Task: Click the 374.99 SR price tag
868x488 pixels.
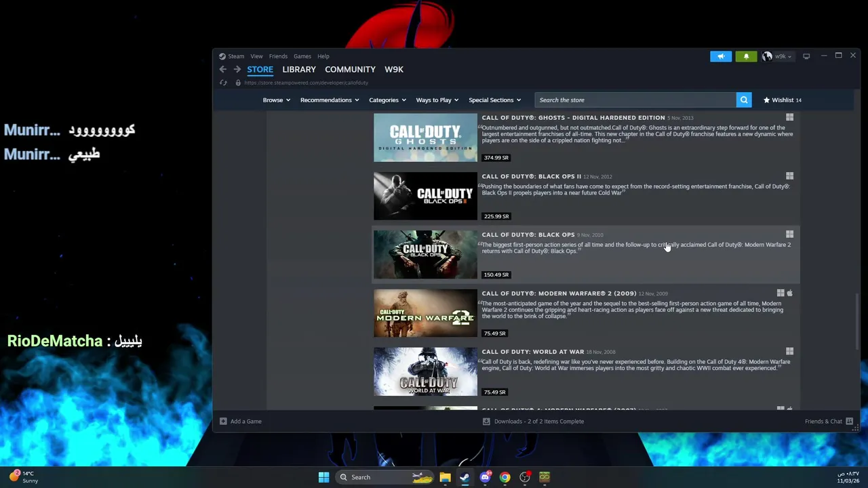Action: (496, 158)
